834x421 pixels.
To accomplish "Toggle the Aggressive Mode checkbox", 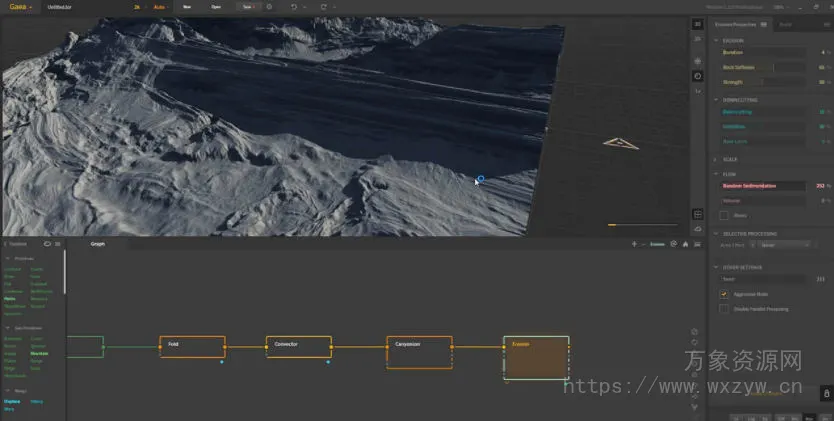I will tap(724, 295).
